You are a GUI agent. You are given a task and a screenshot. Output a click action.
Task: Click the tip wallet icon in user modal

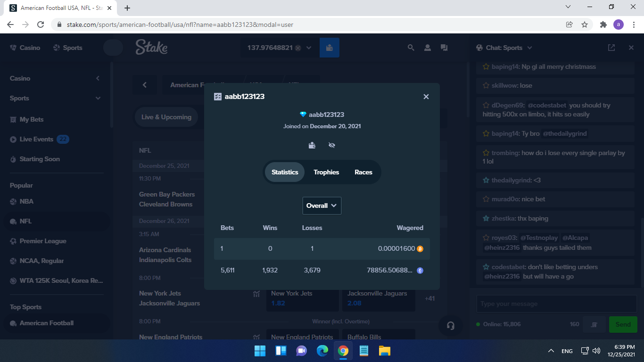coord(312,145)
